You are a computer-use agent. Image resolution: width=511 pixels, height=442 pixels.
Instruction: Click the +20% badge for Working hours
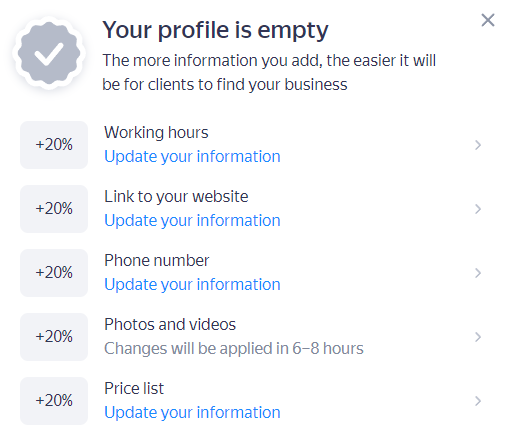54,145
